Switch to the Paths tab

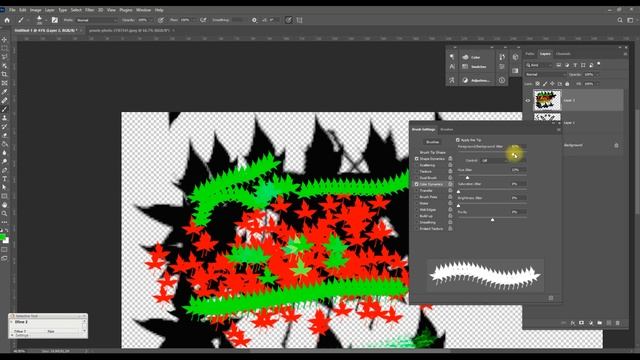(530, 53)
